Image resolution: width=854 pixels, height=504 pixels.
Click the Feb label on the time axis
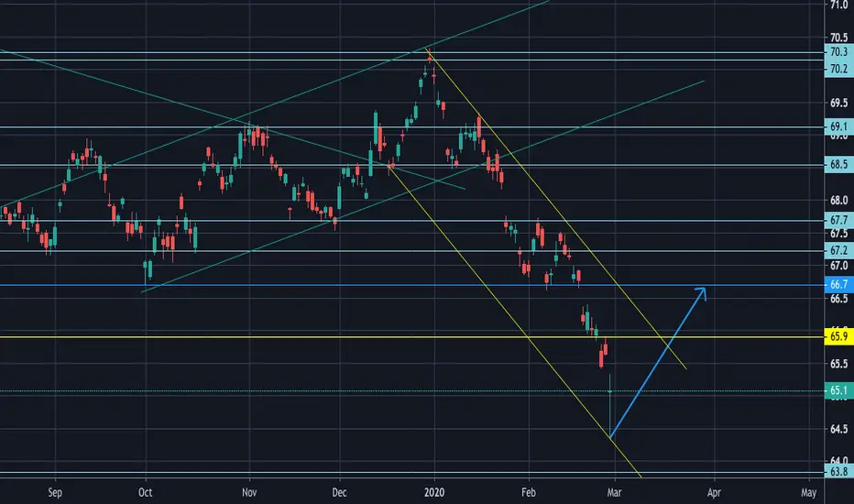point(529,493)
